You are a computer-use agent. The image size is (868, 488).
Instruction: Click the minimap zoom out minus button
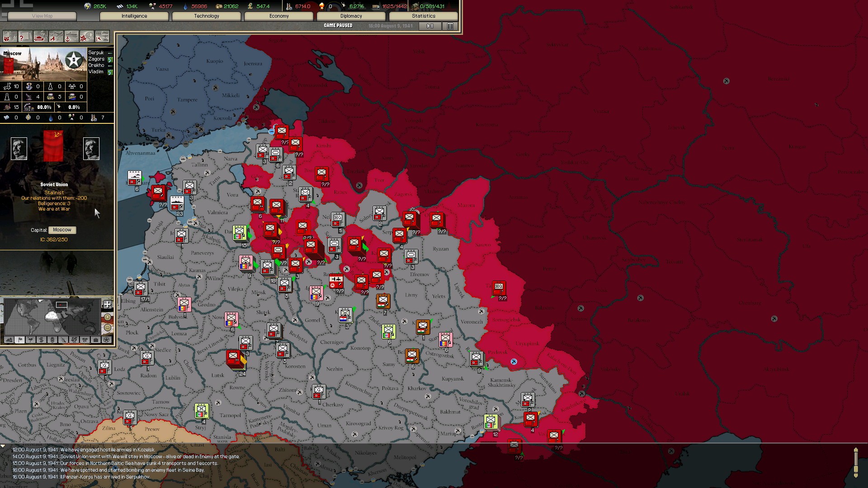click(x=108, y=328)
